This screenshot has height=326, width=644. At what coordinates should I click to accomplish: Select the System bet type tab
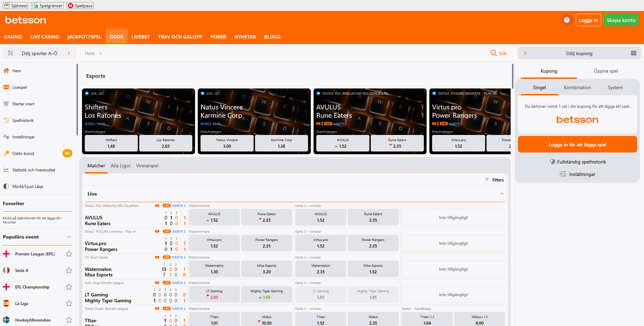point(615,88)
